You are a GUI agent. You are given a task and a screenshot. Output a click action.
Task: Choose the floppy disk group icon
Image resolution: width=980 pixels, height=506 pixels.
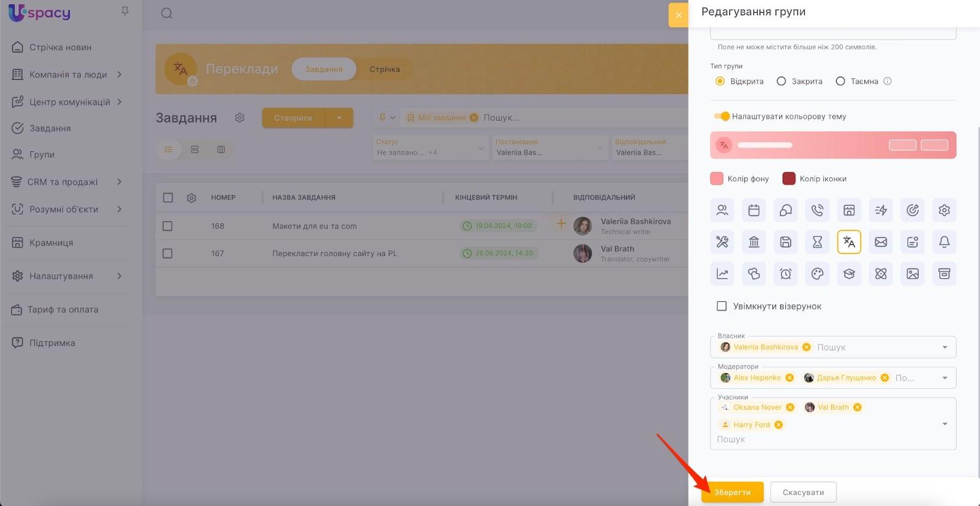tap(786, 242)
